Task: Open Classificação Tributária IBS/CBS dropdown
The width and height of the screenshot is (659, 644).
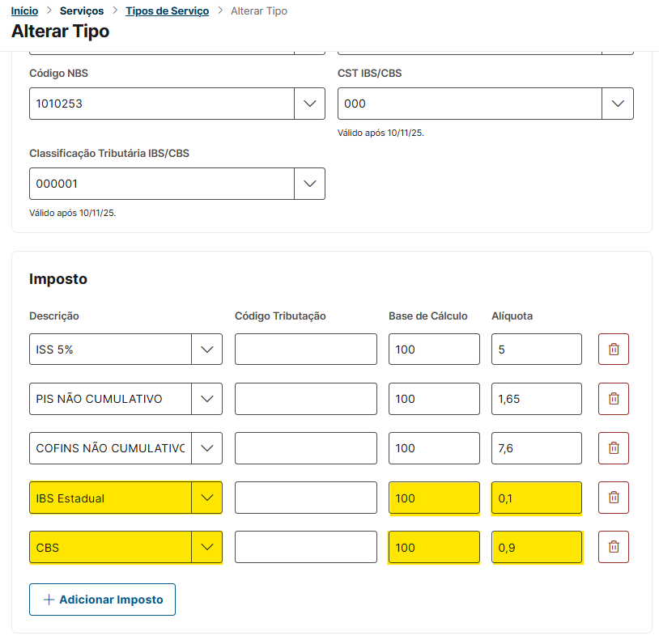Action: 309,184
